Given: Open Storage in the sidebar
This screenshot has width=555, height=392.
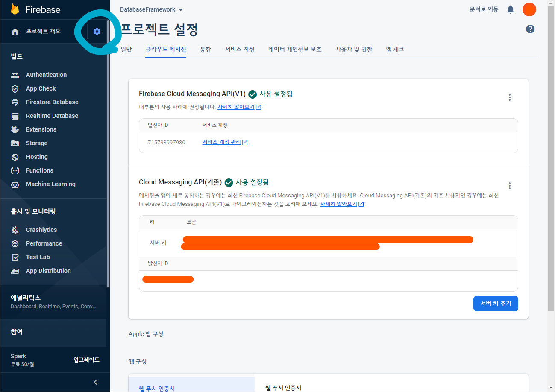Looking at the screenshot, I should coord(37,143).
